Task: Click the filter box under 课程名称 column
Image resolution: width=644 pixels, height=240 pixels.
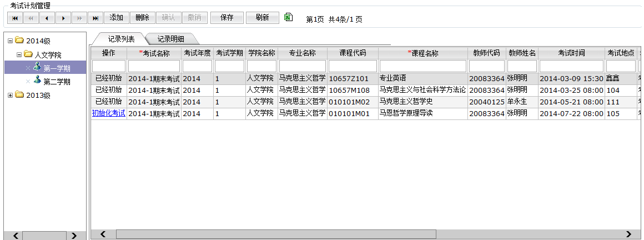Action: [423, 66]
